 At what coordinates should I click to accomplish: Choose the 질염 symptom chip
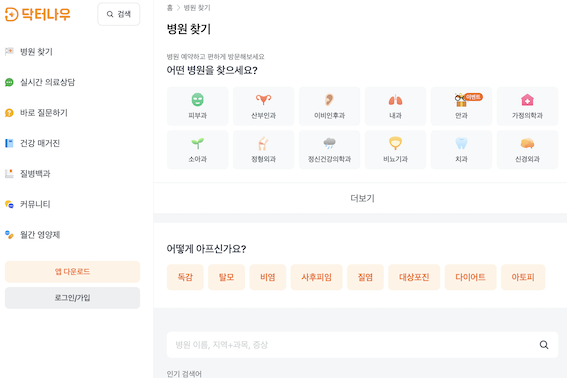365,277
